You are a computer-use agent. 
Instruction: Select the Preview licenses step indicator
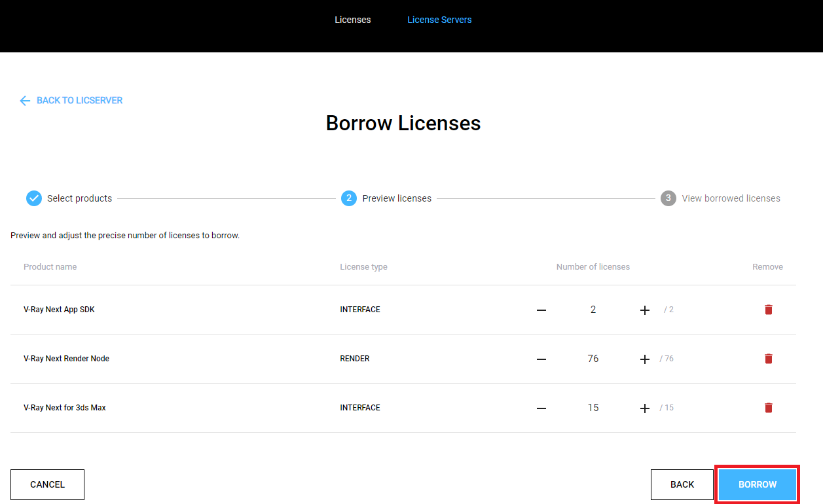[x=349, y=198]
